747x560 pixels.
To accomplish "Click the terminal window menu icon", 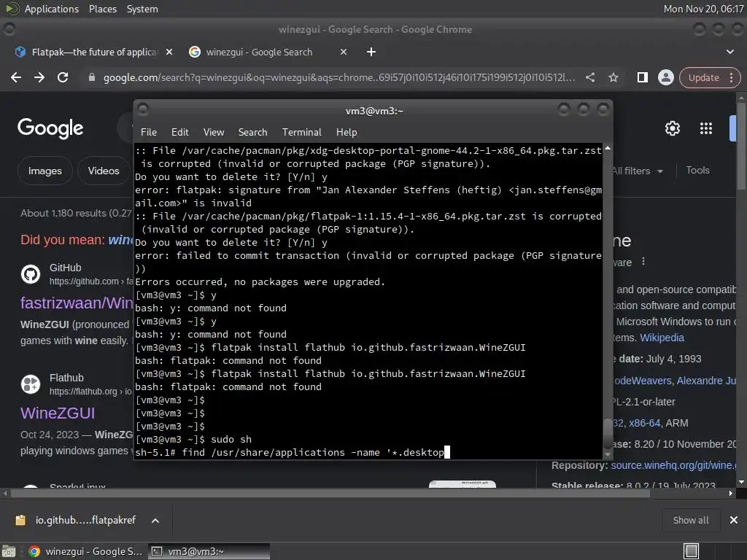I will point(143,110).
